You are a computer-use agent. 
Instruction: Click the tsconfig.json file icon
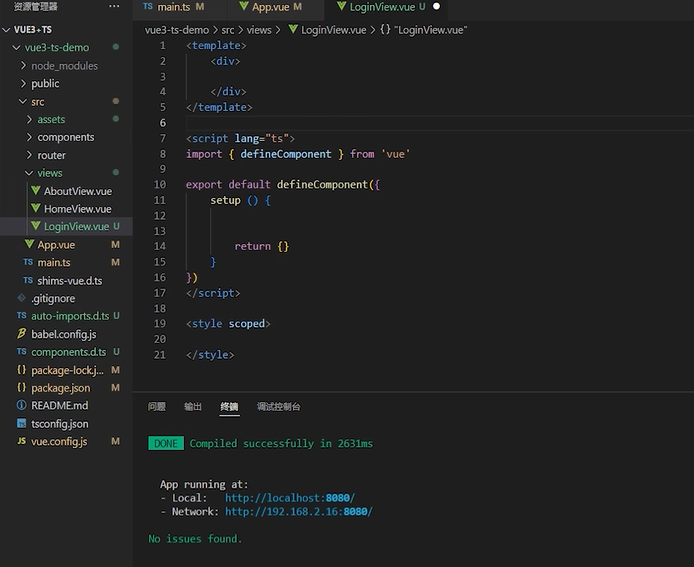(x=21, y=423)
